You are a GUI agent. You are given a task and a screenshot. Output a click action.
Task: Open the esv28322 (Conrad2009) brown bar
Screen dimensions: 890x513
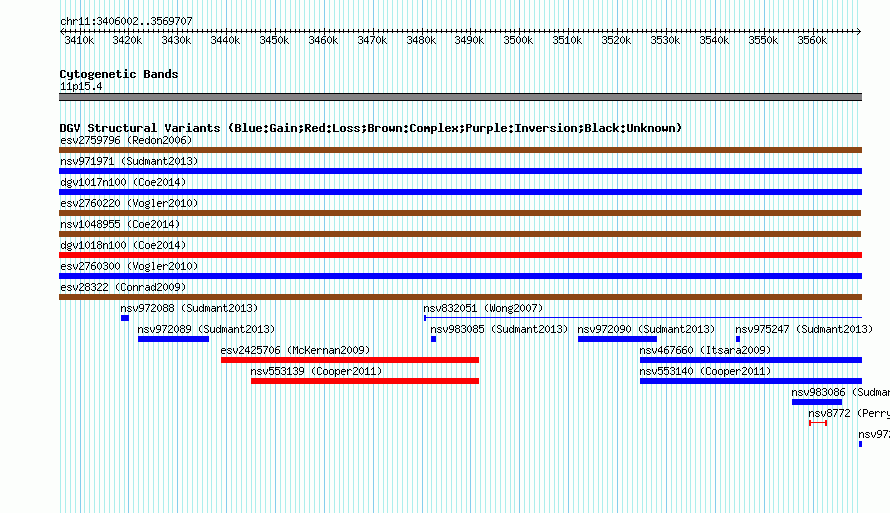click(x=460, y=297)
